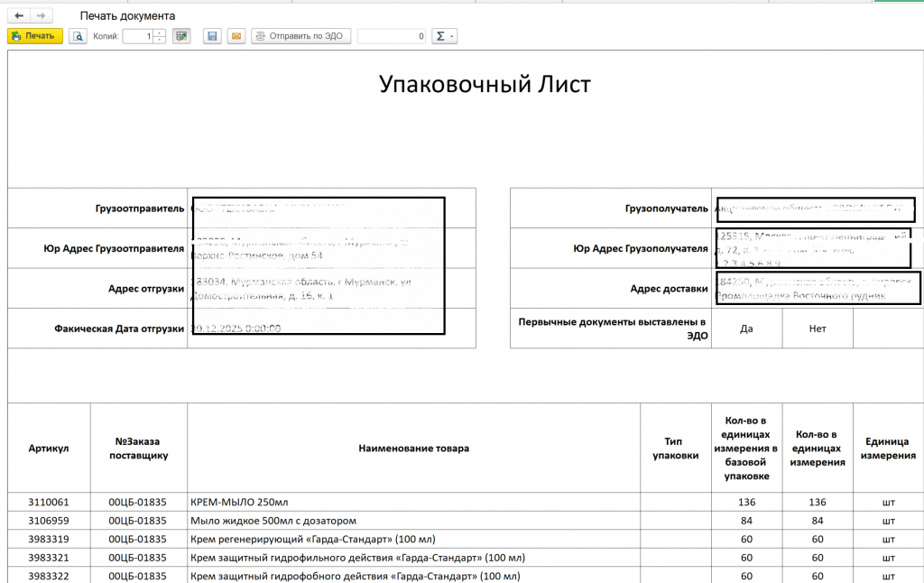Go forward with the right arrow button
Image resolution: width=924 pixels, height=583 pixels.
point(41,16)
